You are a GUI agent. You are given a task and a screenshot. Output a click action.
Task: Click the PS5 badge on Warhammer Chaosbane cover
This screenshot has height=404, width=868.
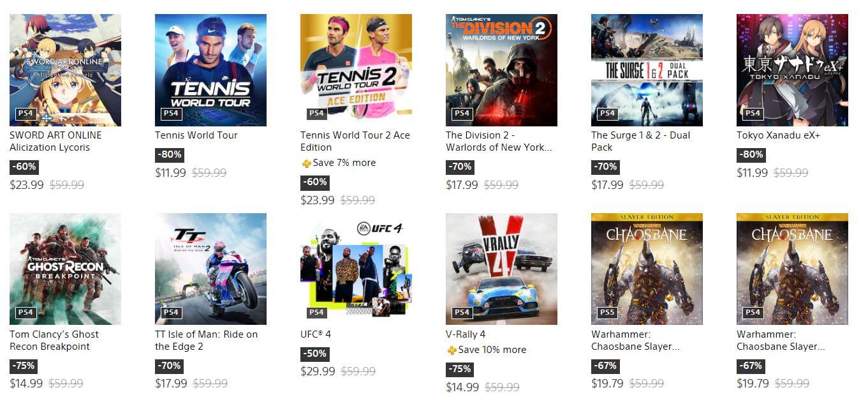pyautogui.click(x=607, y=313)
